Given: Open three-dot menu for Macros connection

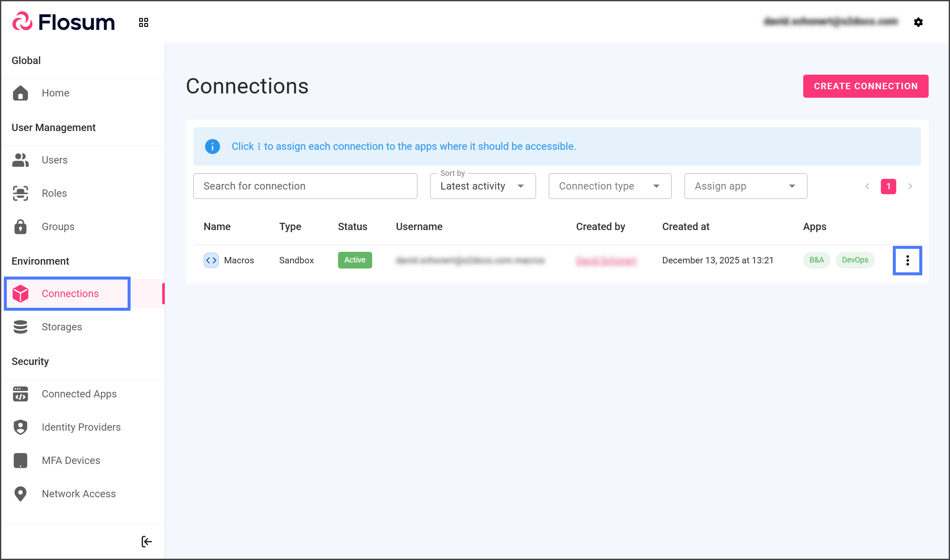Looking at the screenshot, I should click(x=907, y=260).
